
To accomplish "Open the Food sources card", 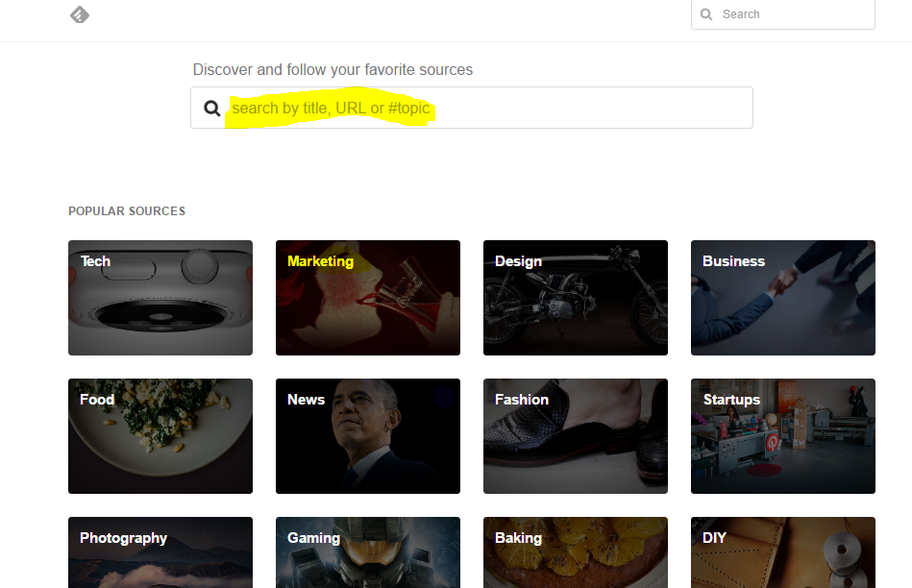I will pos(160,436).
